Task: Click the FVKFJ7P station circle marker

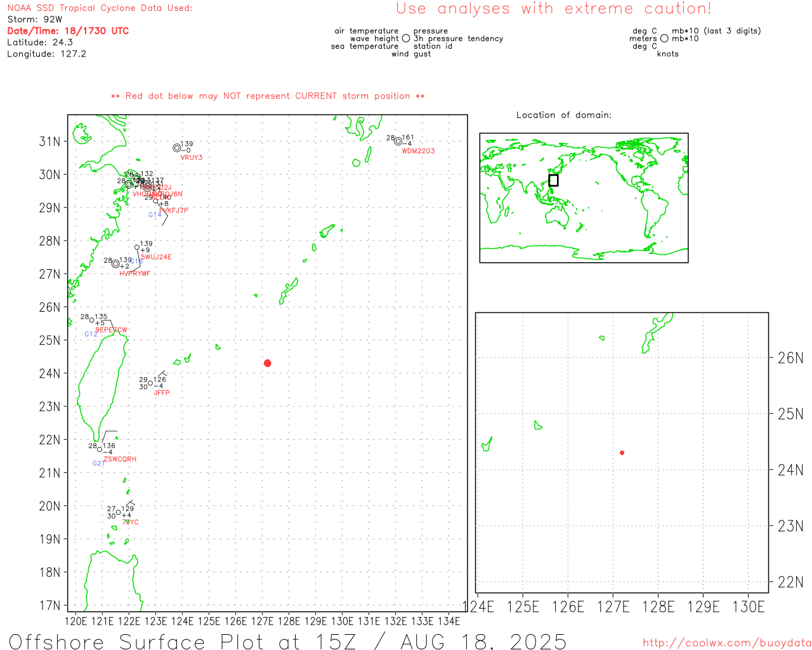Action: (x=155, y=201)
